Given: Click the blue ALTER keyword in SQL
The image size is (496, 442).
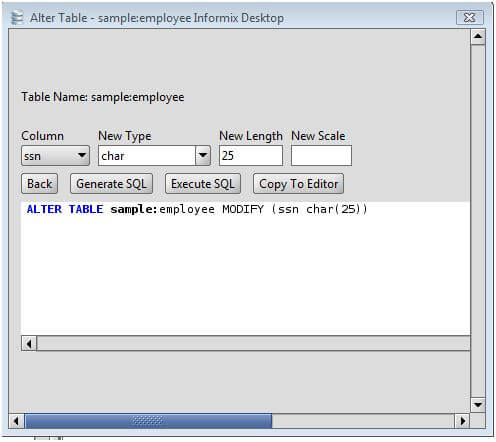Looking at the screenshot, I should tap(44, 209).
